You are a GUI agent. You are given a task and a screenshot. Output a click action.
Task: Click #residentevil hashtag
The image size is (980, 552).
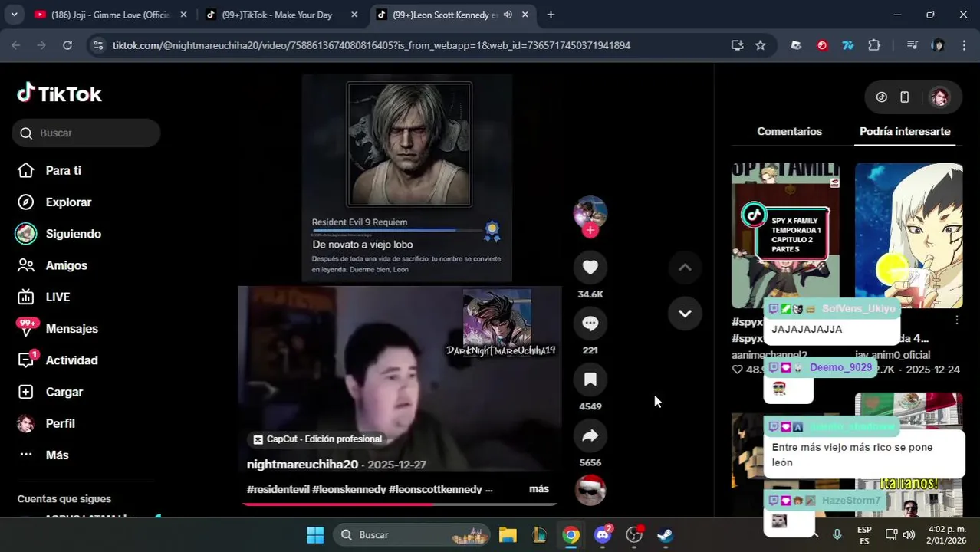tap(277, 489)
